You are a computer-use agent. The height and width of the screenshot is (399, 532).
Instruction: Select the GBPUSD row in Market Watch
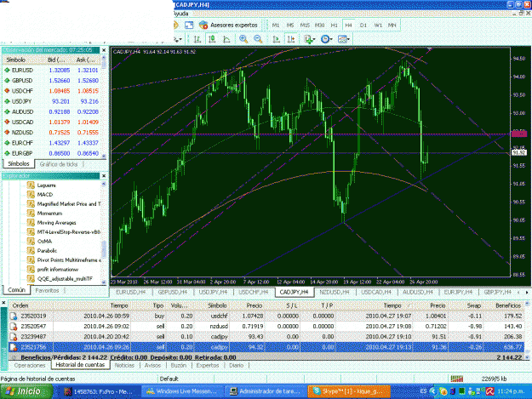(x=52, y=81)
